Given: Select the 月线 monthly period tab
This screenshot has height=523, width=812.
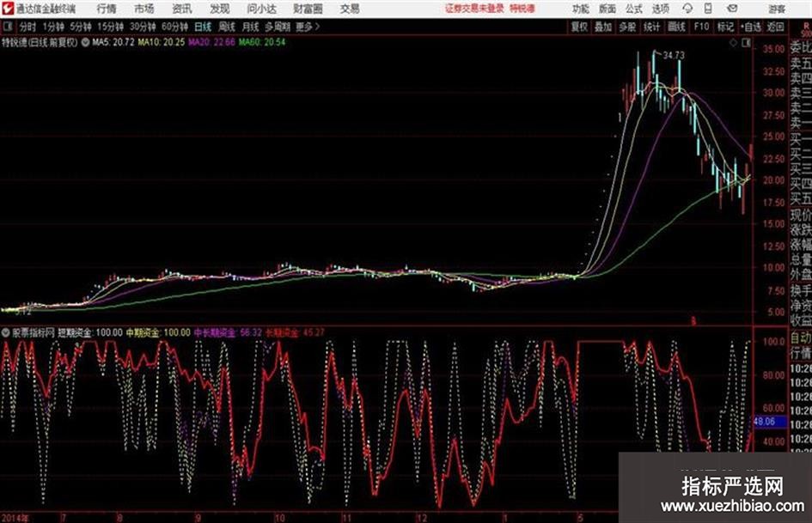Looking at the screenshot, I should click(251, 27).
